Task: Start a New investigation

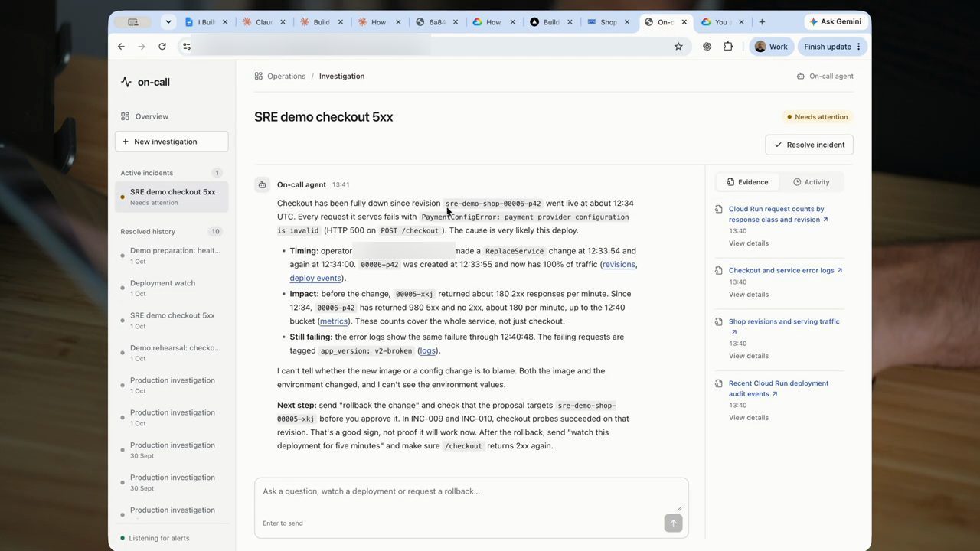Action: coord(171,142)
